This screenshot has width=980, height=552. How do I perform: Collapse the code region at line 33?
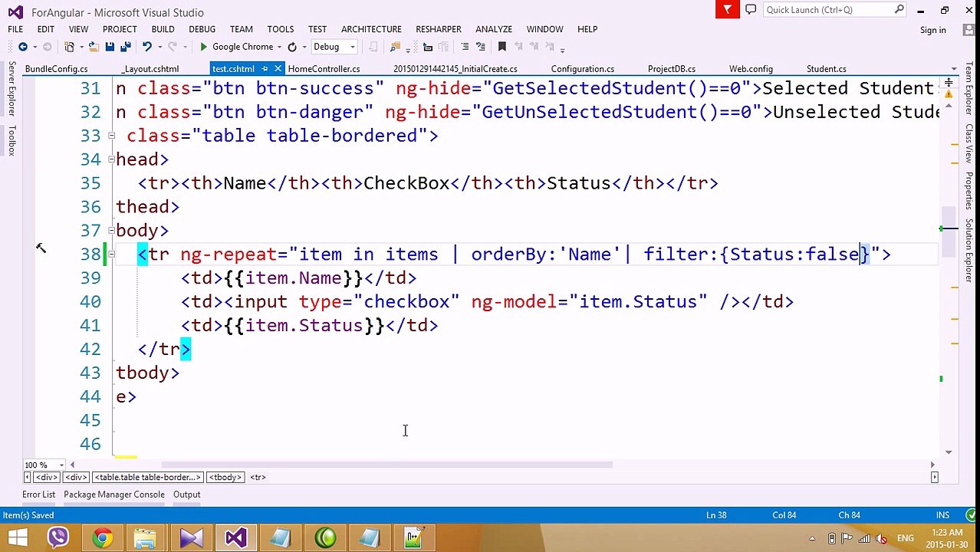[111, 136]
